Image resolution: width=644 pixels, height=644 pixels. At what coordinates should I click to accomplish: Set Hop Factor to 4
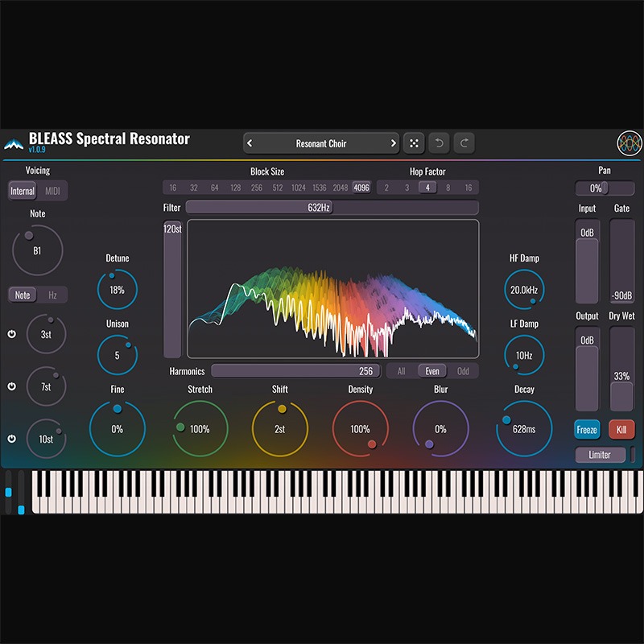click(427, 188)
